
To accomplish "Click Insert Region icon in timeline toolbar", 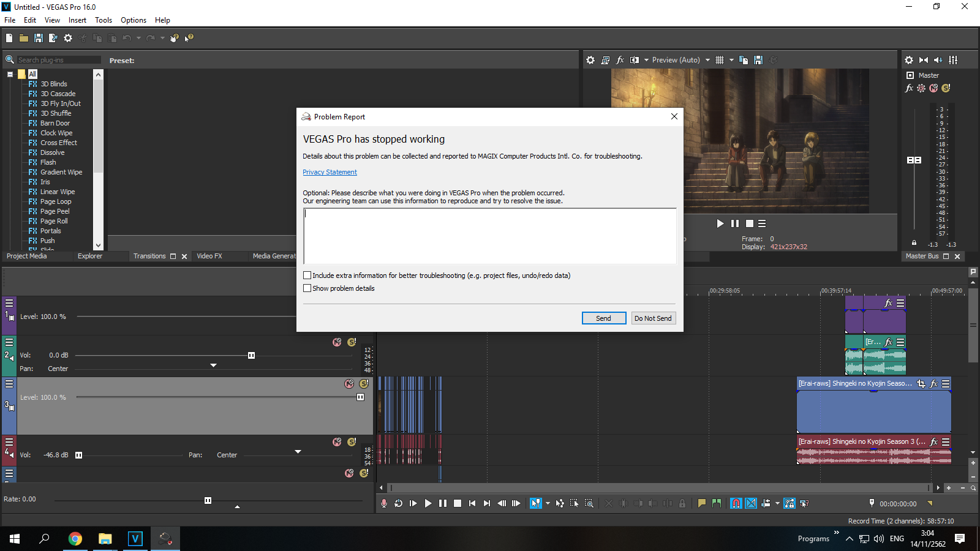I will pyautogui.click(x=717, y=503).
